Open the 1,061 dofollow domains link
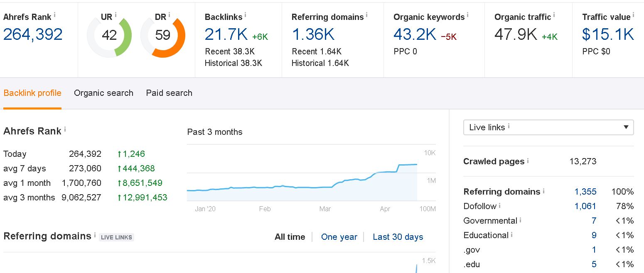 coord(585,206)
